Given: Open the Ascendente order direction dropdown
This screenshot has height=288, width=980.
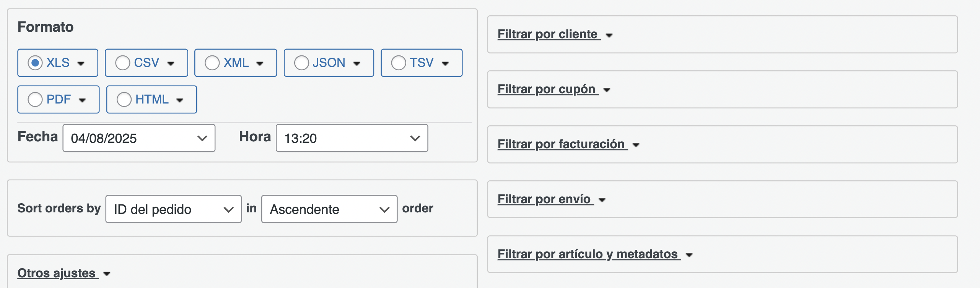Looking at the screenshot, I should tap(329, 209).
